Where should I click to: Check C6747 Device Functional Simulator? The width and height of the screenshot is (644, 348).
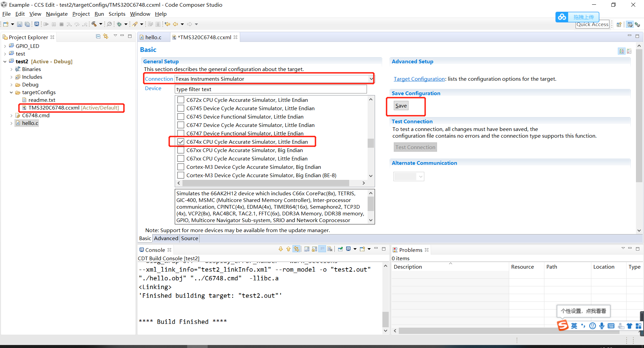[181, 133]
